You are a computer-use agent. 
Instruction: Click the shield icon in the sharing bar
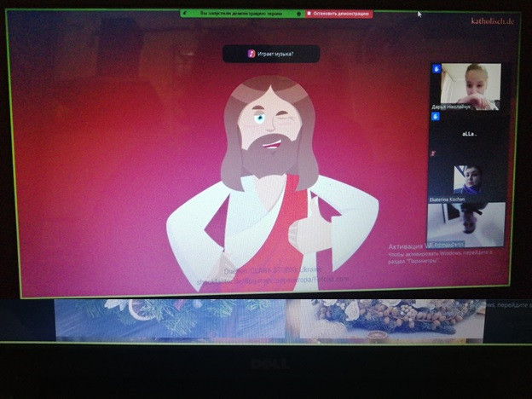(299, 14)
